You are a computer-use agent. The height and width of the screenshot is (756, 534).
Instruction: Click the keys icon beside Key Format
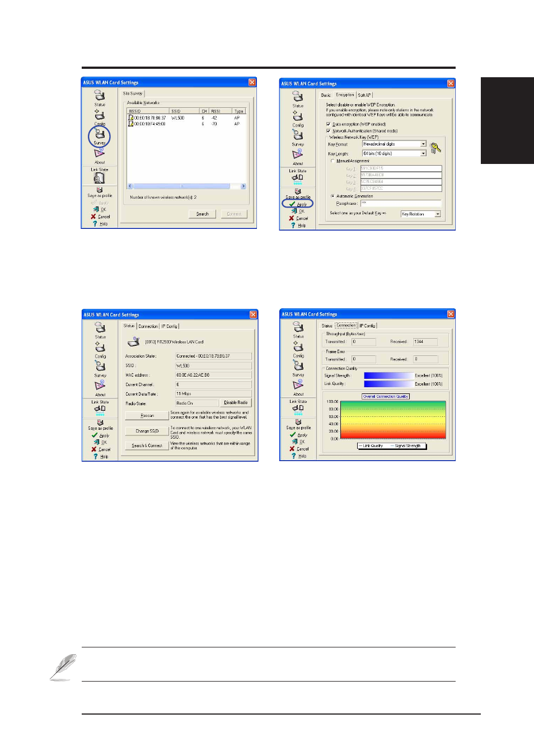point(435,148)
